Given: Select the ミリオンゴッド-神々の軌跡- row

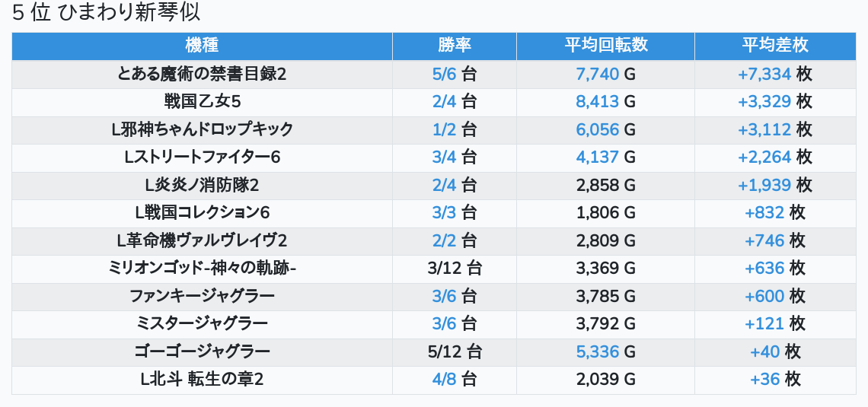Looking at the screenshot, I should click(x=433, y=269).
